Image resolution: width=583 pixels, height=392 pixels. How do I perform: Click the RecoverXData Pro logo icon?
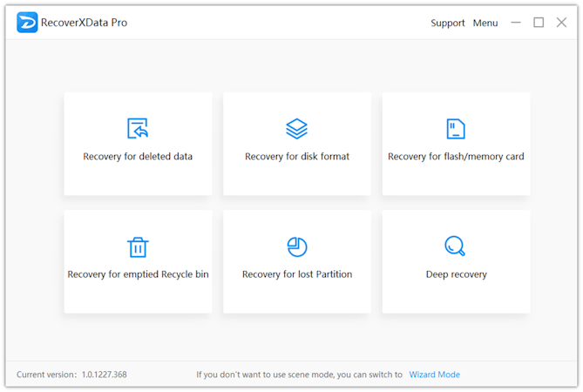pos(27,23)
